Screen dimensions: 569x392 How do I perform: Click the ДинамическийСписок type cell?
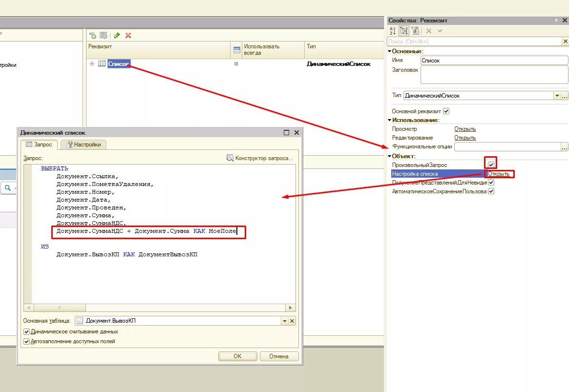pos(338,64)
